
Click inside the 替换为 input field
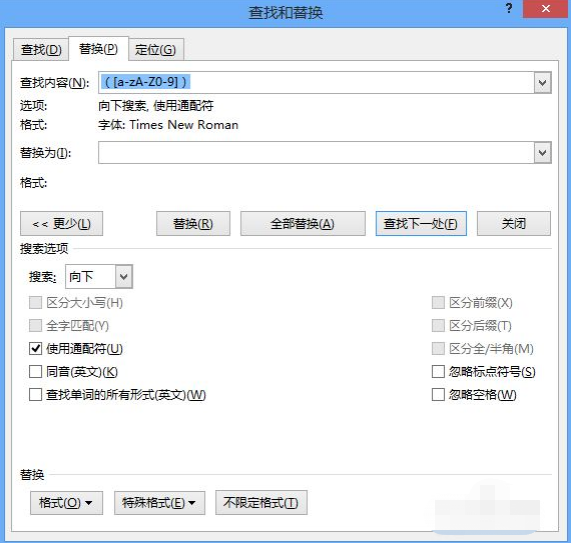(x=316, y=152)
